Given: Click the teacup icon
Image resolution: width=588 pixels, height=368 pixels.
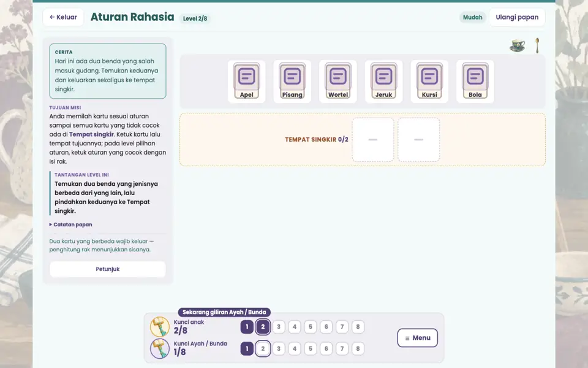Looking at the screenshot, I should point(517,45).
